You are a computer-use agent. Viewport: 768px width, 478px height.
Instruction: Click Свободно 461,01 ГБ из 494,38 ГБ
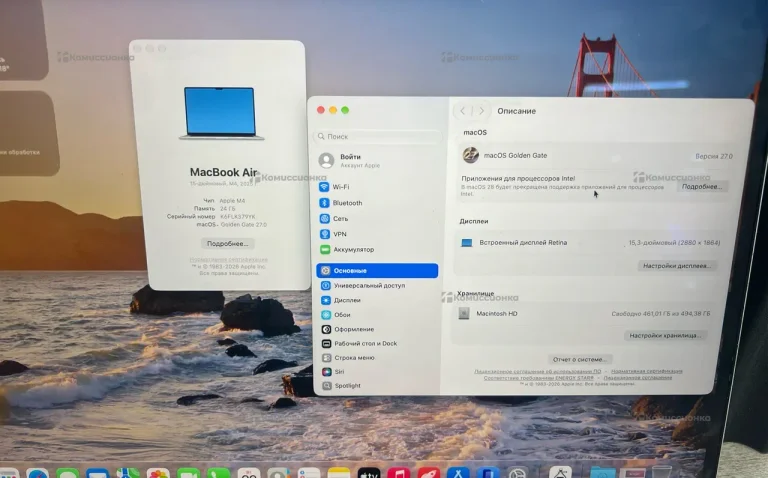(x=660, y=313)
